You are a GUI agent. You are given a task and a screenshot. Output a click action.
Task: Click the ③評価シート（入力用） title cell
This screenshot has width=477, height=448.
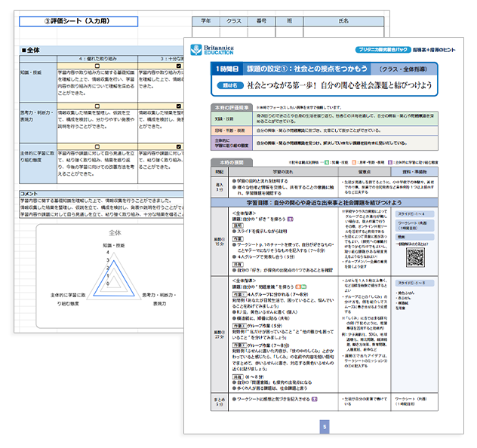pyautogui.click(x=79, y=23)
